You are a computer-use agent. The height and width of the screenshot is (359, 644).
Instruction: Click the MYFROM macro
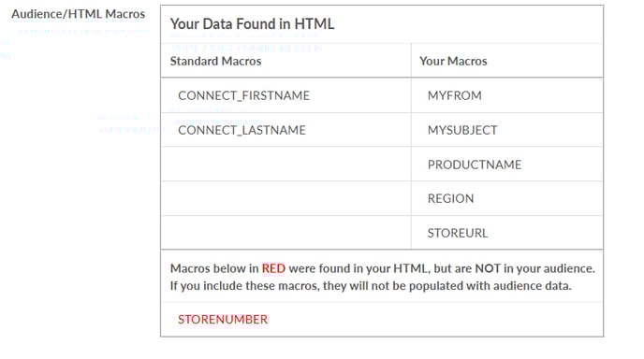tap(454, 95)
